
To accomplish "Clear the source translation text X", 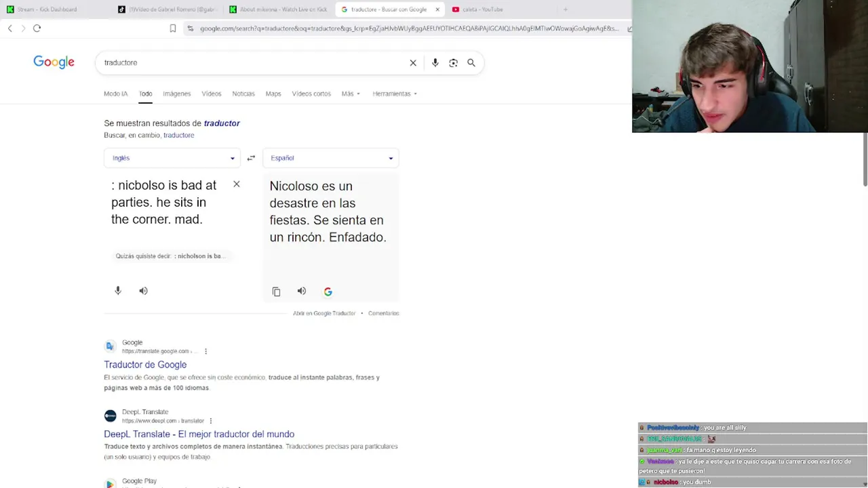I will (x=237, y=184).
